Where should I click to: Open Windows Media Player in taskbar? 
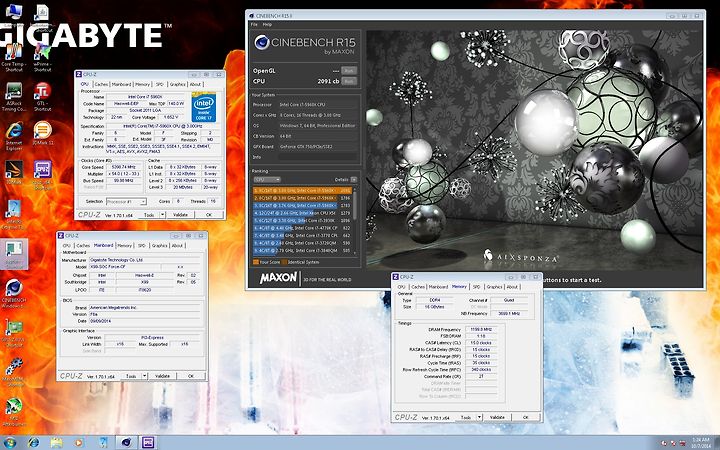coord(79,443)
